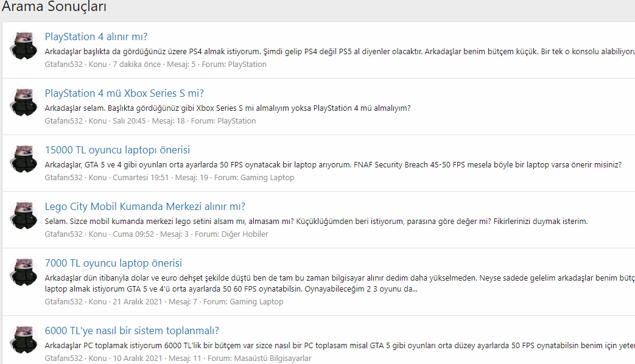Click avatar beside Lego City Mobil Kumanda result
635x364 pixels.
24,215
